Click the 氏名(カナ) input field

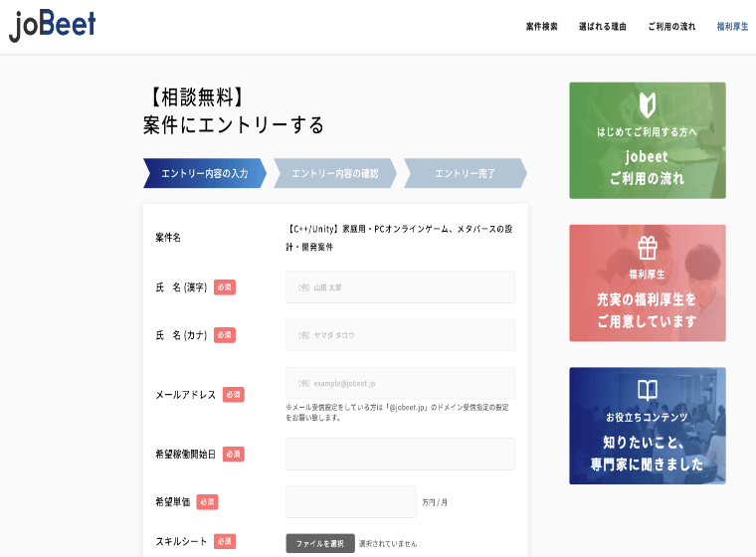(400, 334)
